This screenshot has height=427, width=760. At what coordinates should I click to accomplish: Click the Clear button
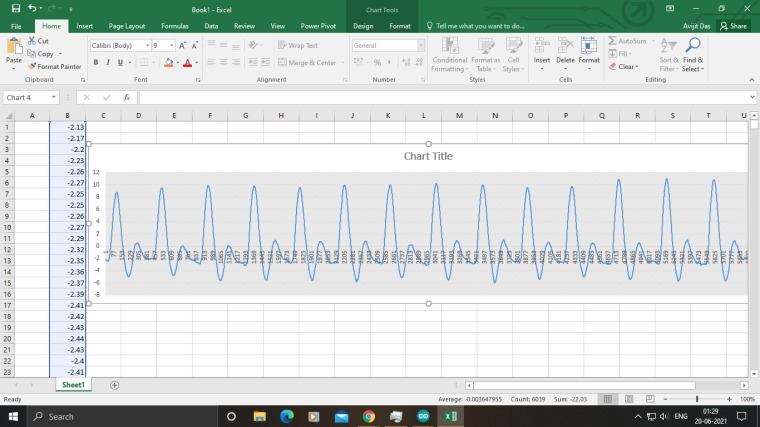624,66
